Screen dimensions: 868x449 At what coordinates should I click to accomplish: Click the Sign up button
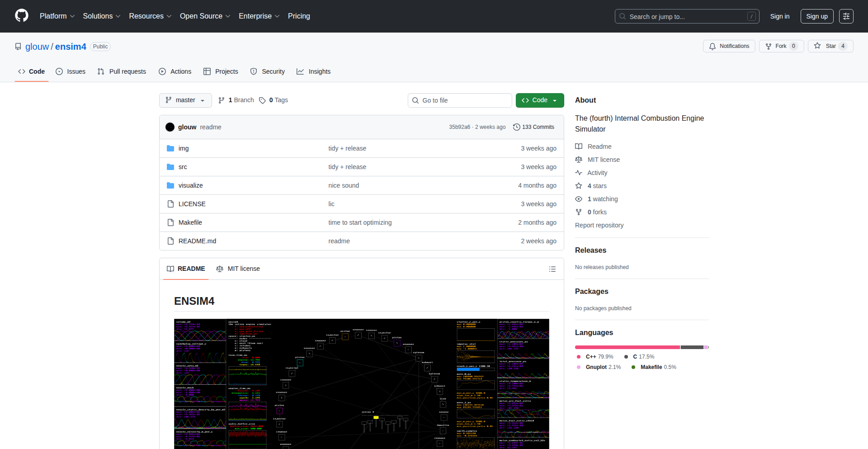816,16
